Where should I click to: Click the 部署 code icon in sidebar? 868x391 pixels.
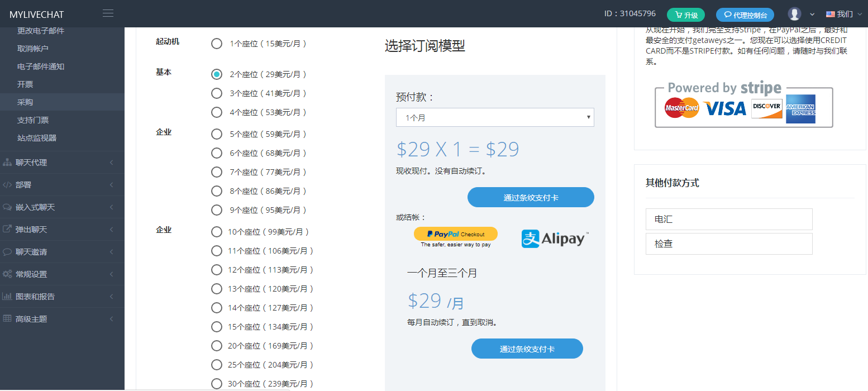pos(7,185)
